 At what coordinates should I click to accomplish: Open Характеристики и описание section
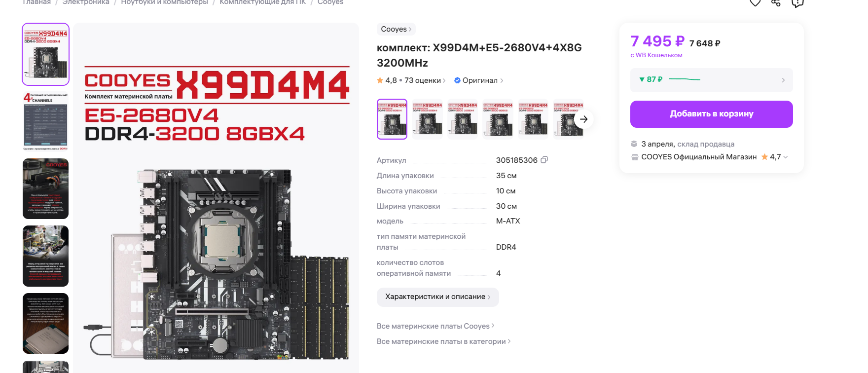click(x=438, y=297)
